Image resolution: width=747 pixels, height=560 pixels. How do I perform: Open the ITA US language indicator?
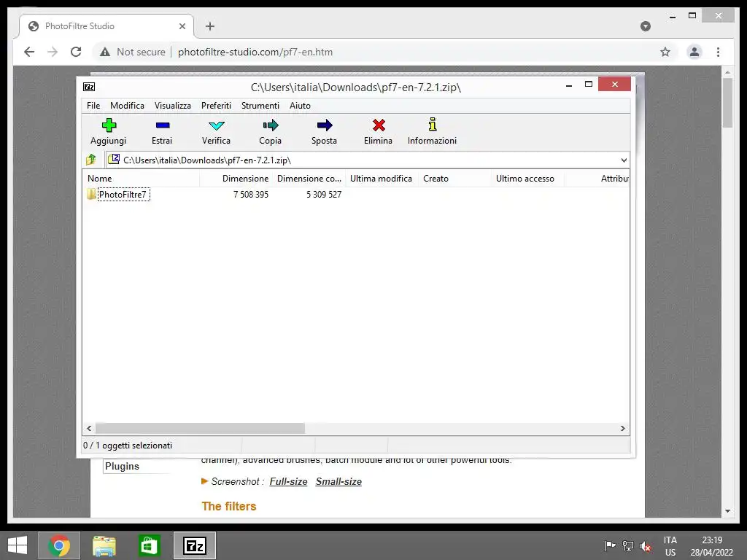pyautogui.click(x=670, y=546)
